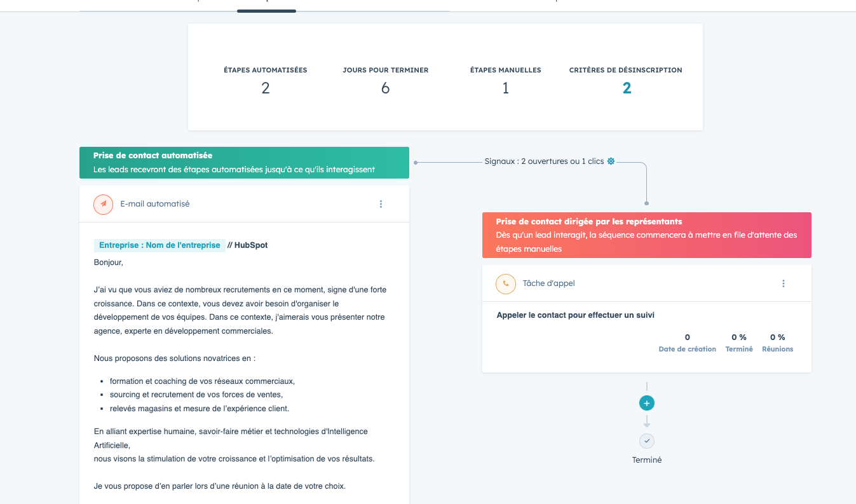Add a new step with the green plus icon

coord(646,402)
